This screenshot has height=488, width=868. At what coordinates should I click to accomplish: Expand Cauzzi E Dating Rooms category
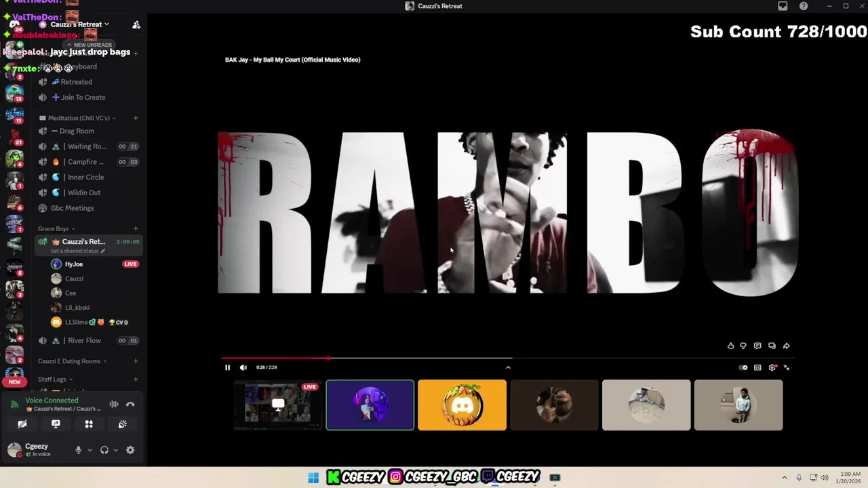tap(72, 361)
